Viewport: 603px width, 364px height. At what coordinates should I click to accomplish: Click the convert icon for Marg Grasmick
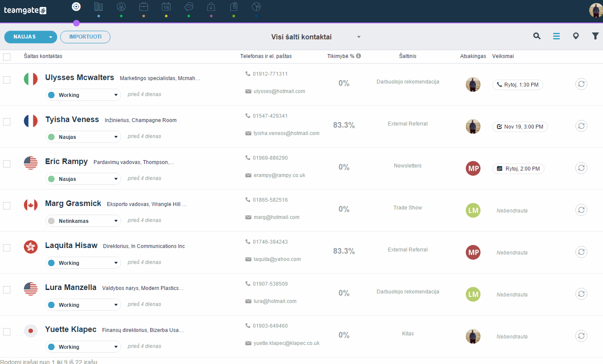(581, 210)
